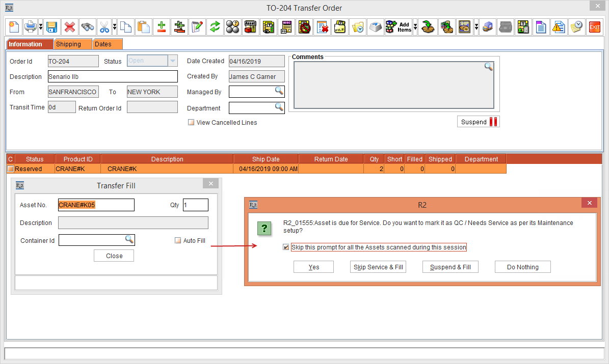This screenshot has width=609, height=364.
Task: Switch to the Shipping tab
Action: pos(68,44)
